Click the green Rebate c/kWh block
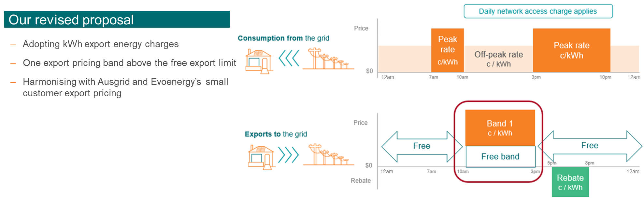644x198 pixels. pos(570,182)
